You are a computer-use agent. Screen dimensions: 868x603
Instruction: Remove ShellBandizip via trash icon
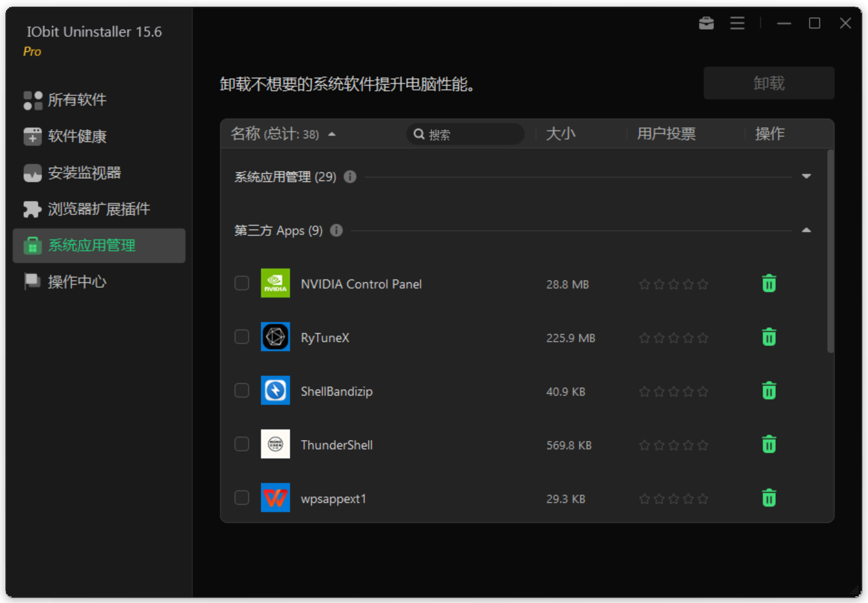tap(769, 390)
